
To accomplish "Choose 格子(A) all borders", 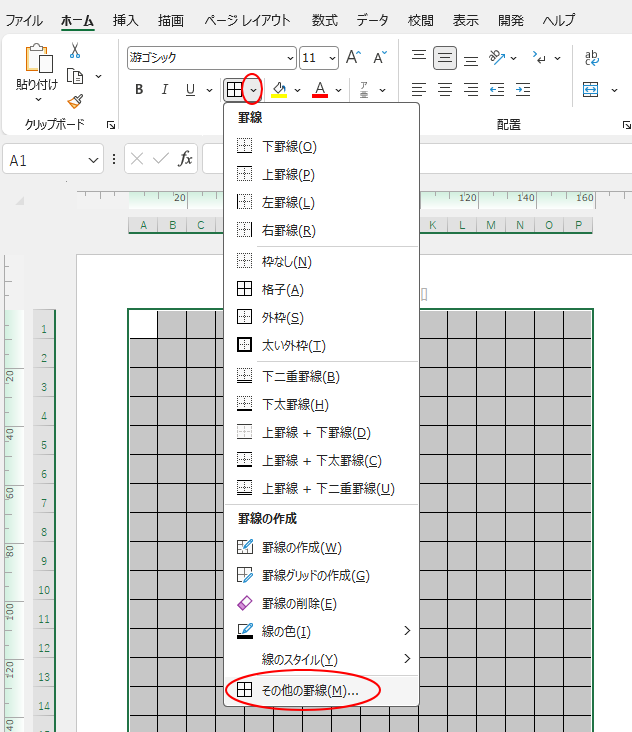I will (x=322, y=289).
